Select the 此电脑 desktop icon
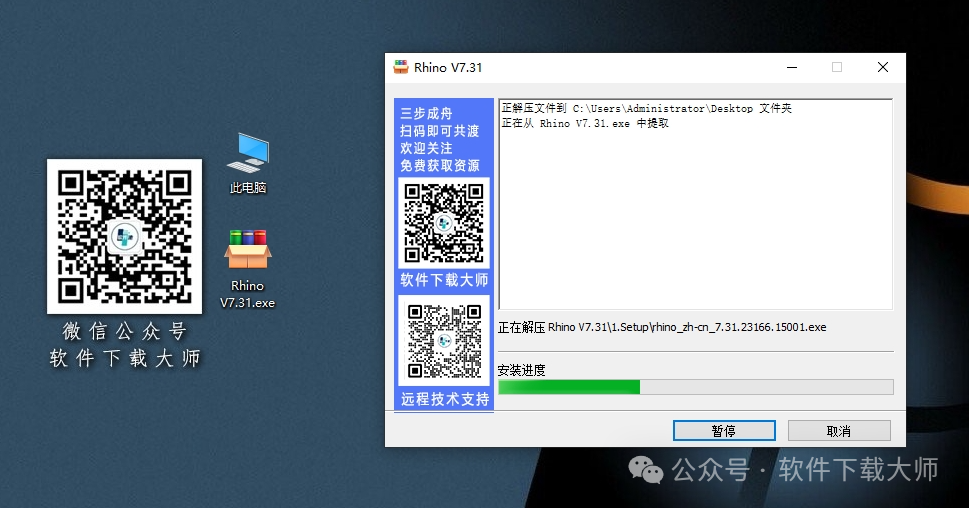The height and width of the screenshot is (508, 969). (248, 163)
